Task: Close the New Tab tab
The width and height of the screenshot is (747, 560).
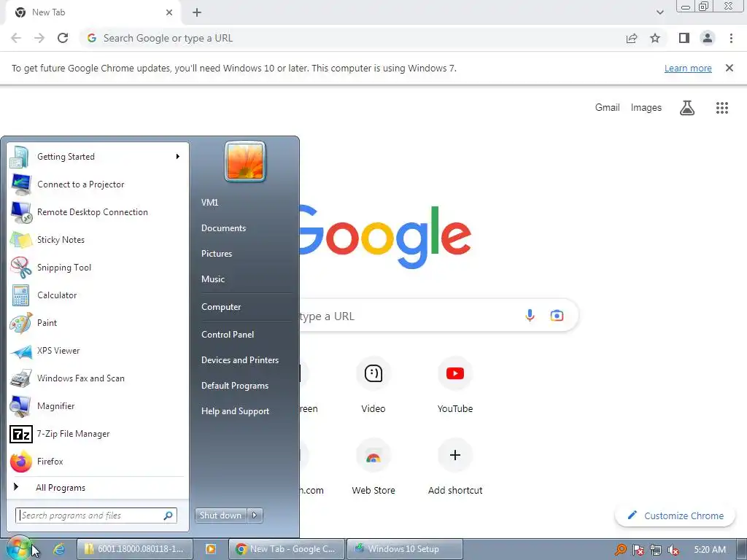Action: (x=169, y=12)
